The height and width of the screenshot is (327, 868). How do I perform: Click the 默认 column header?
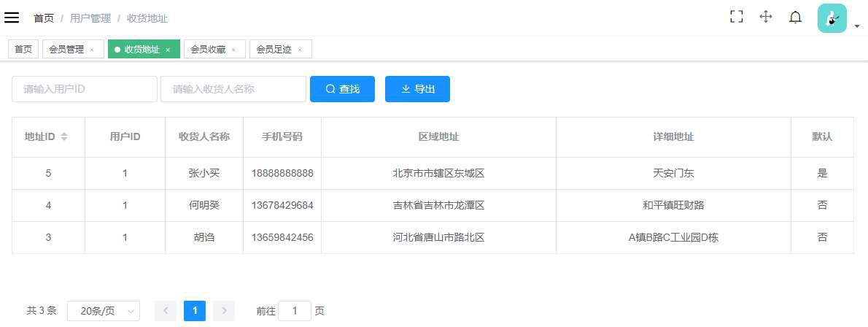pos(822,137)
